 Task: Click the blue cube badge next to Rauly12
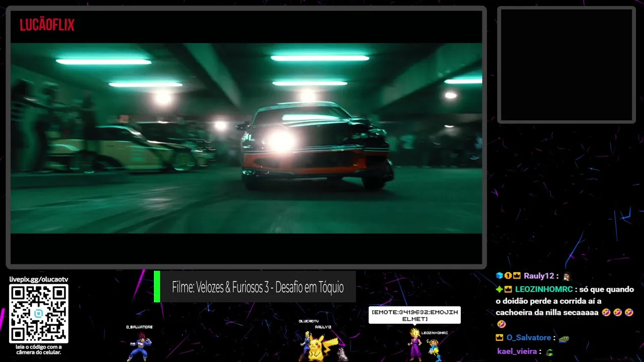coord(500,276)
